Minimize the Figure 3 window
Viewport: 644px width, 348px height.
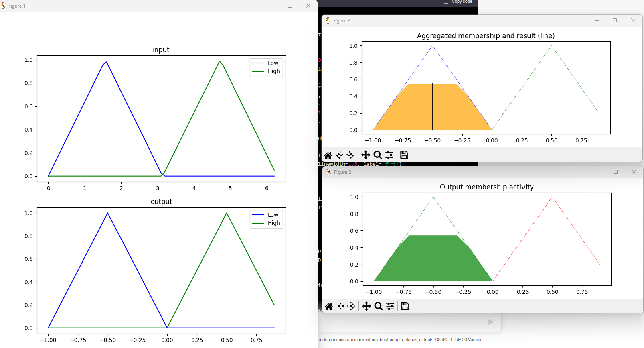point(597,20)
